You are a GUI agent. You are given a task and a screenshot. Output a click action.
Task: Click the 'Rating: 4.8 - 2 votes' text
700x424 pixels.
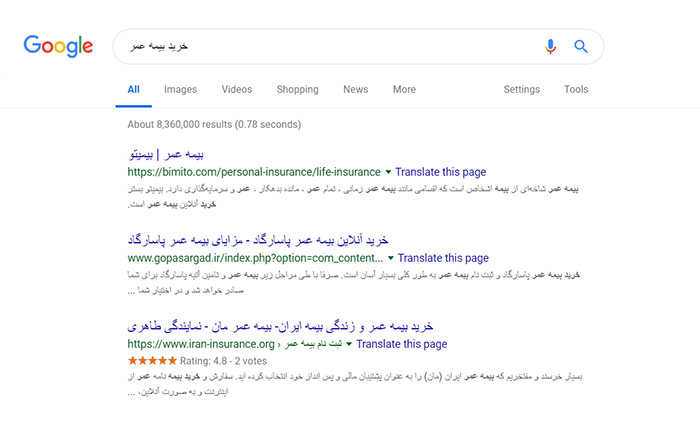(x=223, y=361)
